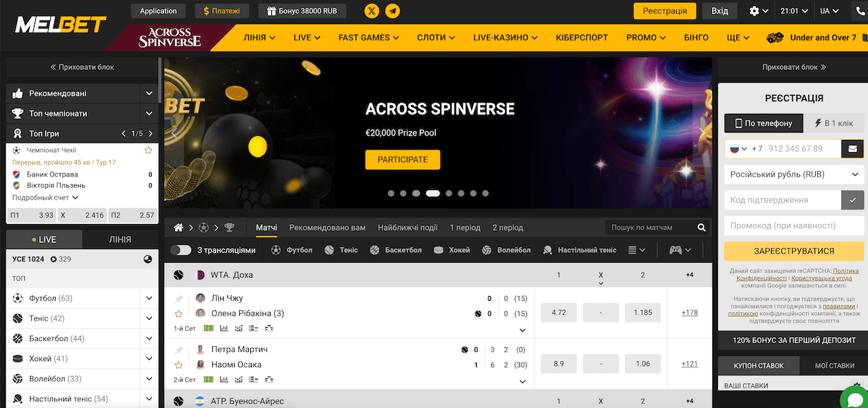Open КІБЕРСПОРТ section
This screenshot has height=408, width=868.
point(582,38)
